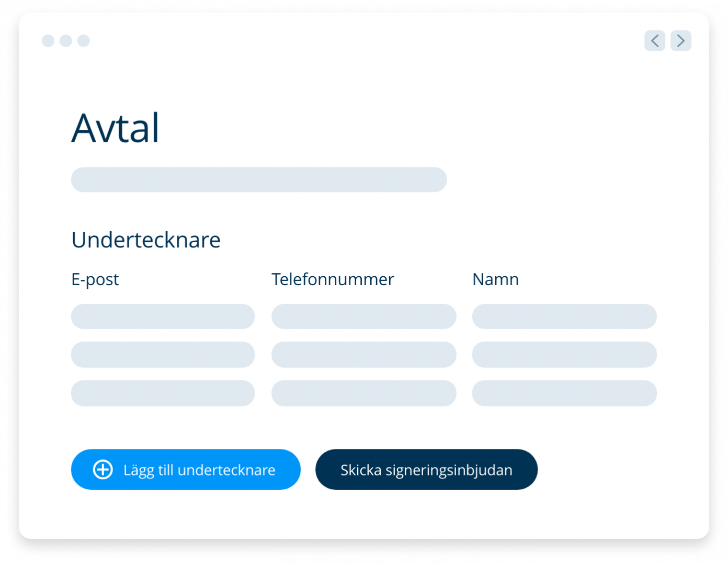This screenshot has width=728, height=564.
Task: Click the Undertecknare section heading
Action: click(x=146, y=240)
